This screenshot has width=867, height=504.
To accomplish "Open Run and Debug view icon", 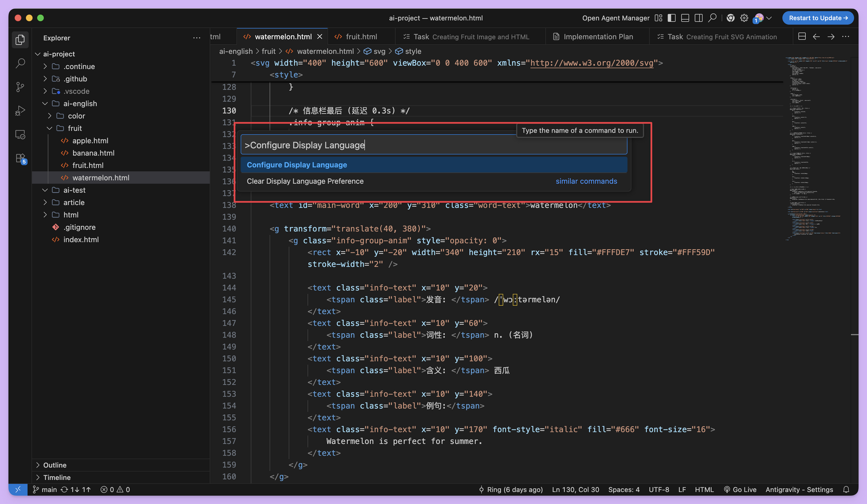I will click(20, 111).
